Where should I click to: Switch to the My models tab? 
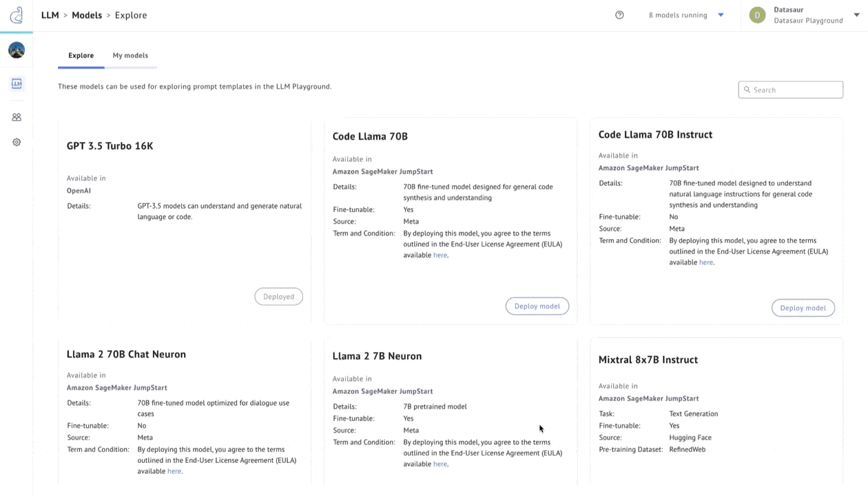(x=130, y=56)
